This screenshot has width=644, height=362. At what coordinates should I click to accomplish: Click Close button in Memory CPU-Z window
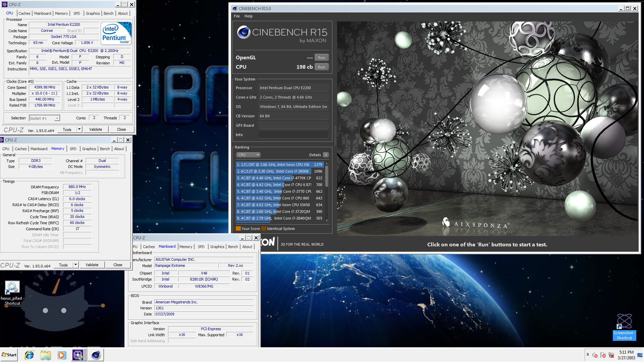118,265
